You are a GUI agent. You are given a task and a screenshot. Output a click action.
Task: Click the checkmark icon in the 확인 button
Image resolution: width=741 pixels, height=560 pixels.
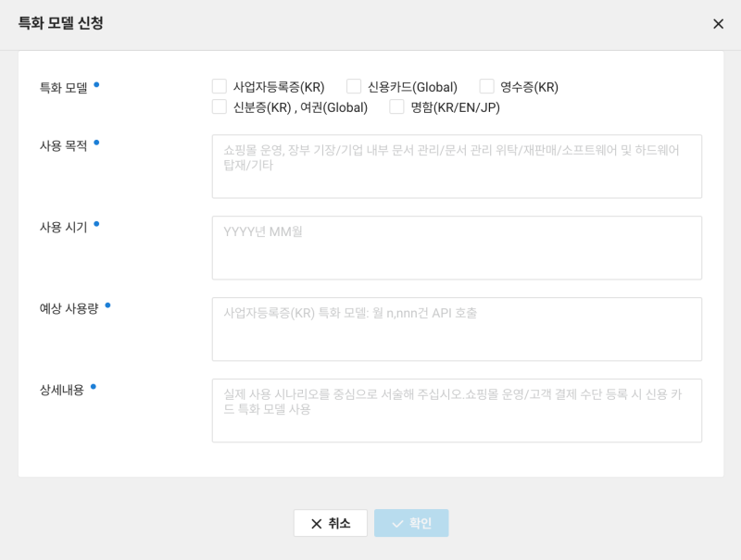[x=397, y=523]
